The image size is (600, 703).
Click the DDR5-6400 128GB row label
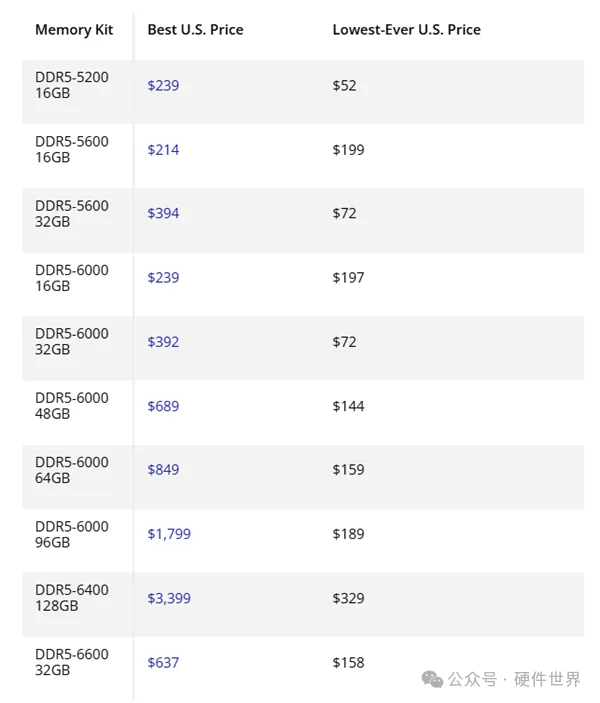(x=72, y=598)
